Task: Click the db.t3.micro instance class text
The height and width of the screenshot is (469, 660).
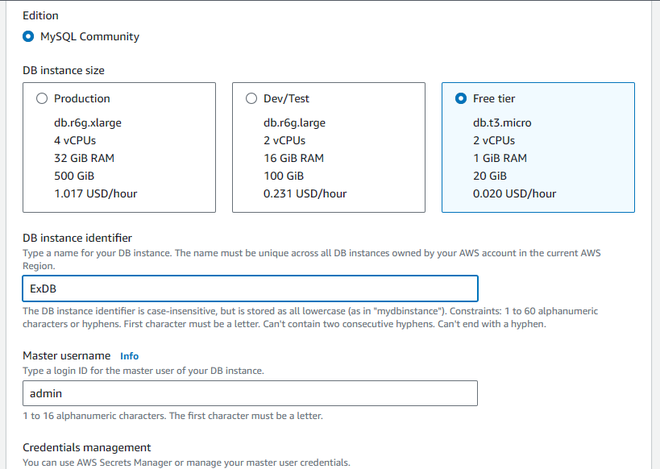Action: tap(504, 123)
